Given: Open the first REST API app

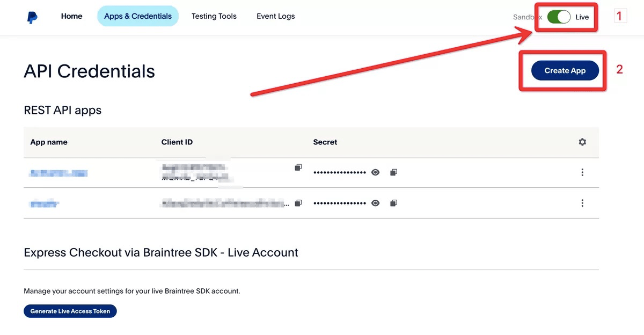Looking at the screenshot, I should point(58,173).
